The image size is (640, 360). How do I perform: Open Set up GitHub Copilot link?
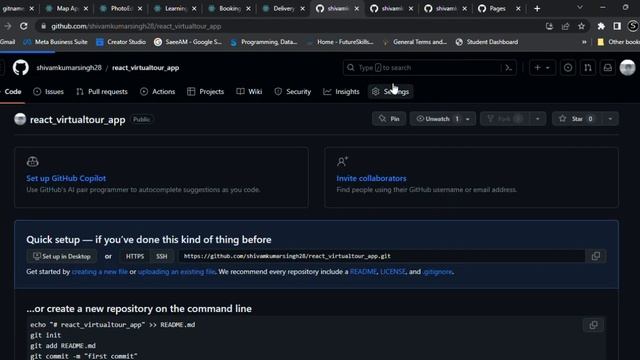pyautogui.click(x=66, y=178)
